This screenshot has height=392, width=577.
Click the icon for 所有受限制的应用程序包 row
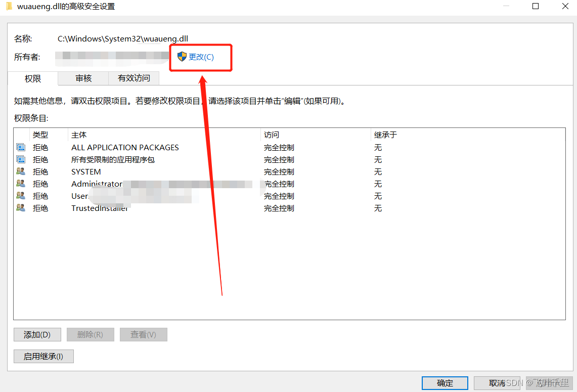[21, 159]
